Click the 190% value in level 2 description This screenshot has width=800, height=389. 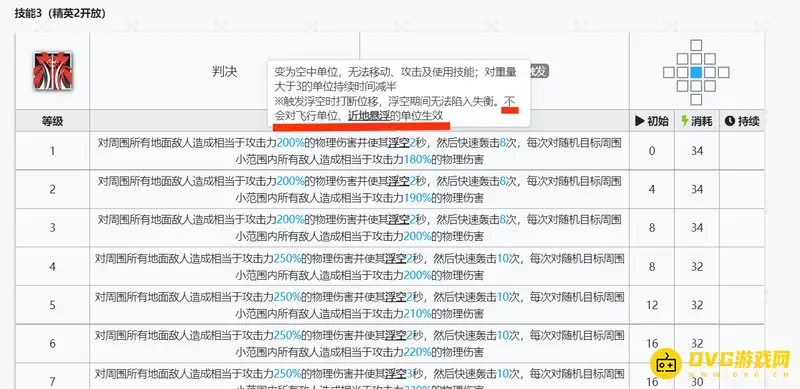[x=417, y=198]
